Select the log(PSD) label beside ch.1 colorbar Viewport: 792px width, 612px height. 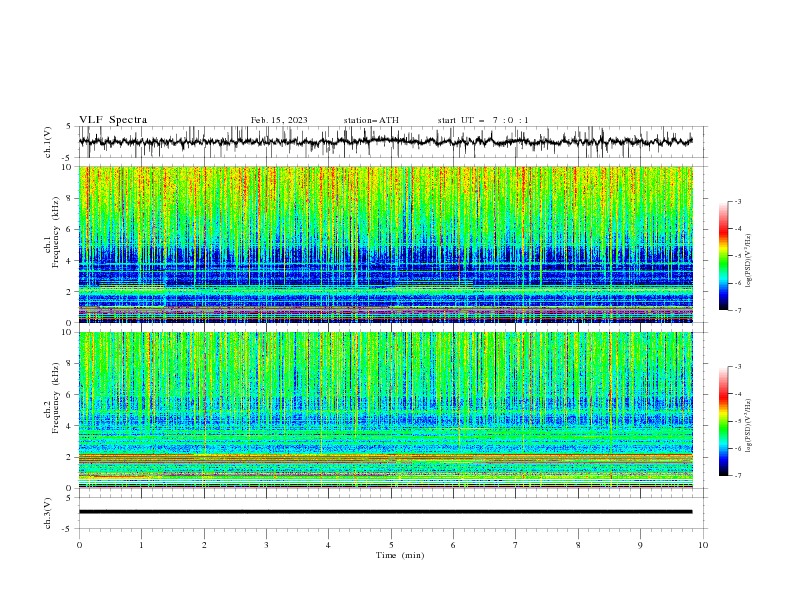749,261
